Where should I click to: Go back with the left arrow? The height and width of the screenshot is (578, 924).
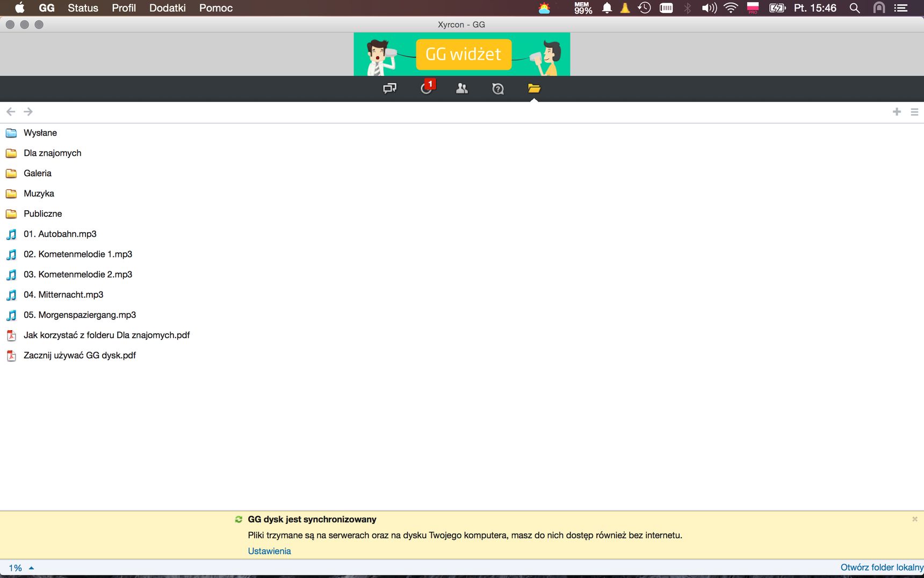(x=11, y=111)
